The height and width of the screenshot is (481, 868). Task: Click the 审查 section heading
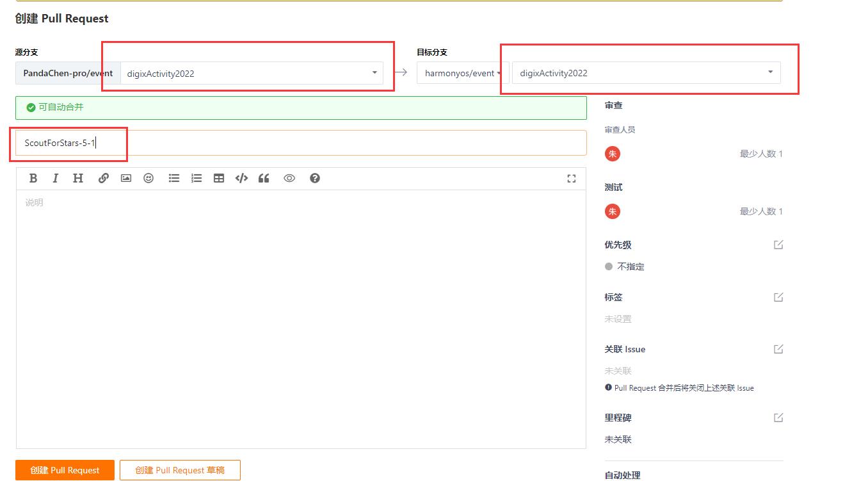(x=614, y=105)
